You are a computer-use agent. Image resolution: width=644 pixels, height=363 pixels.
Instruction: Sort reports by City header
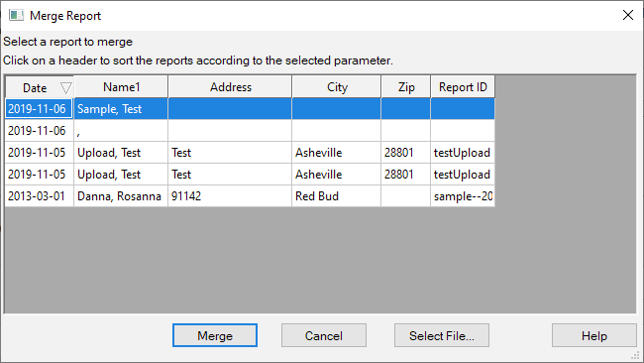point(337,86)
